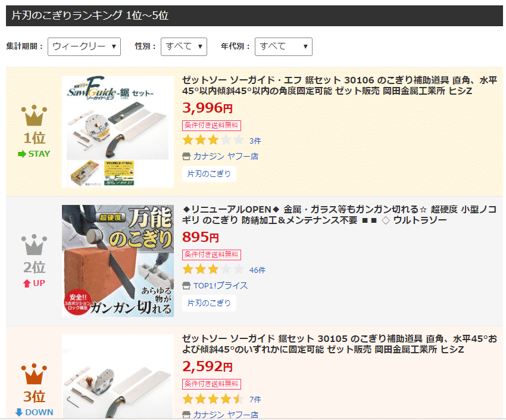The width and height of the screenshot is (506, 420).
Task: Click the bronze crown icon for 3位
Action: [34, 374]
